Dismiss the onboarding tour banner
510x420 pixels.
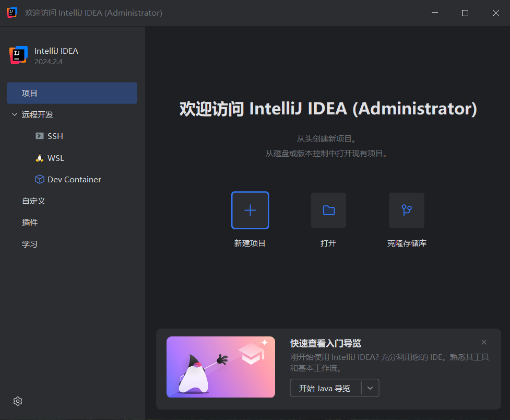(x=484, y=342)
